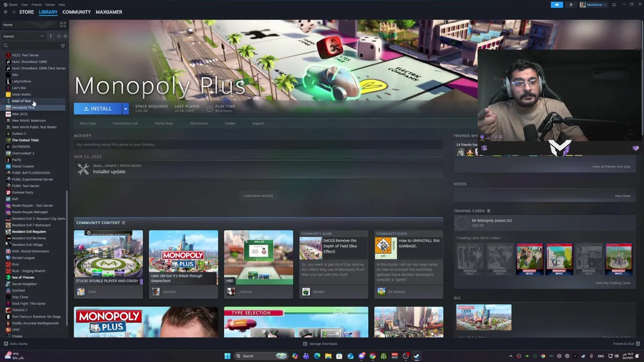
Task: Open Friends & Chat
Action: coord(625,344)
